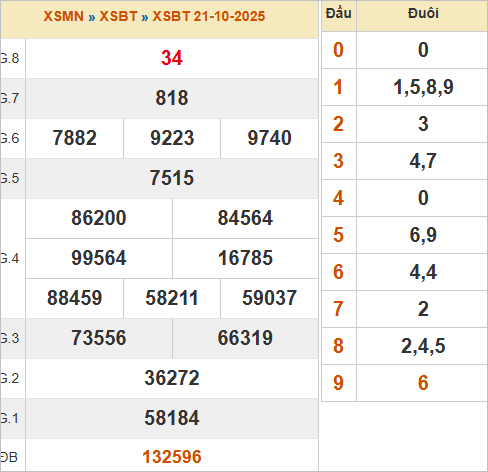
Task: Click Đầu digit 7
Action: tap(338, 309)
